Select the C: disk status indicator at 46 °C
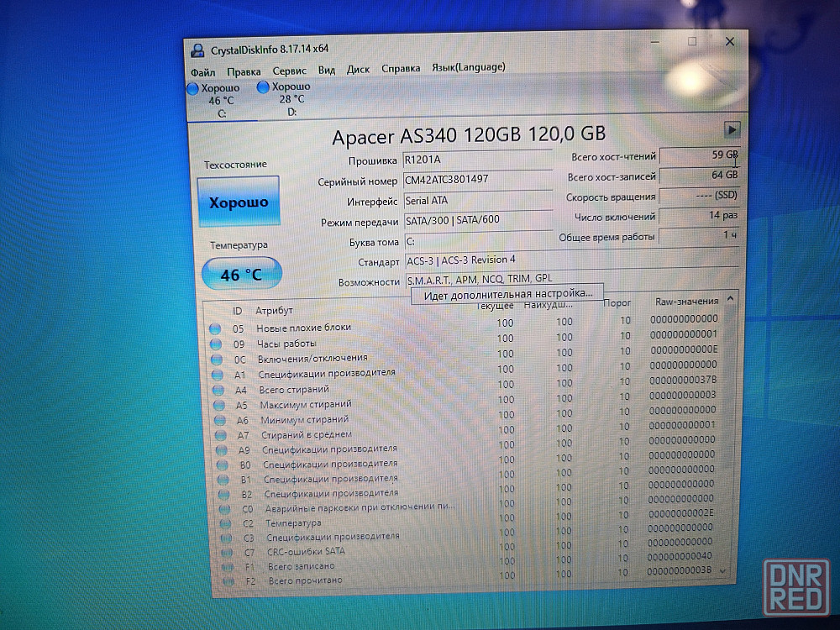Screen dimensions: 840x630 pyautogui.click(x=214, y=100)
